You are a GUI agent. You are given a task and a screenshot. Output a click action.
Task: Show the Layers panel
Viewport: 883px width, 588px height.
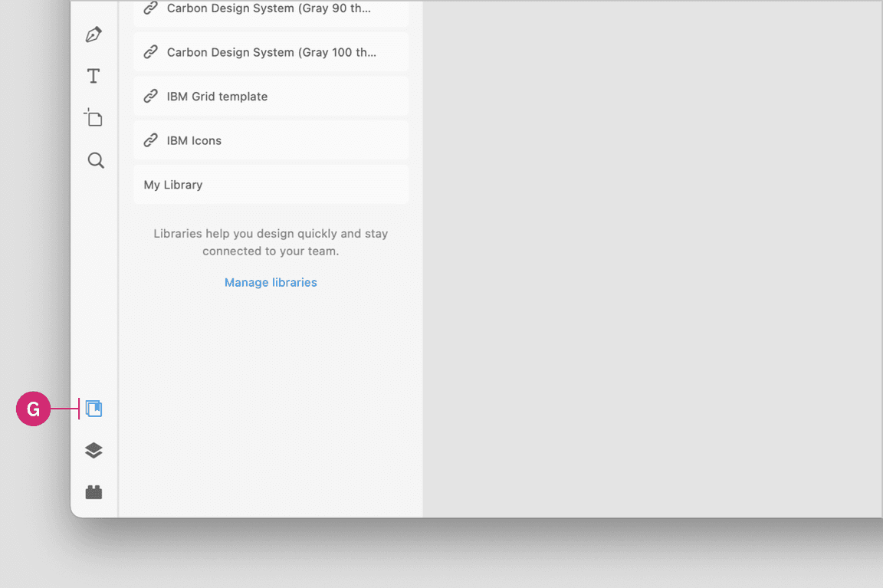[94, 451]
